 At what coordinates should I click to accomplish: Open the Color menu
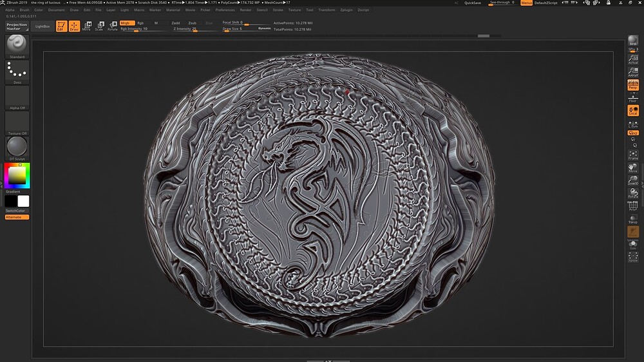[38, 10]
